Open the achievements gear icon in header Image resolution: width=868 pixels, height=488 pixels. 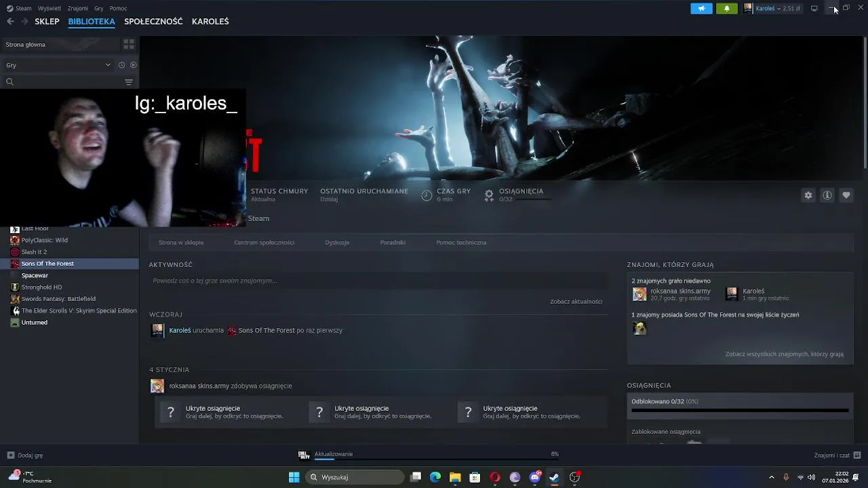489,195
